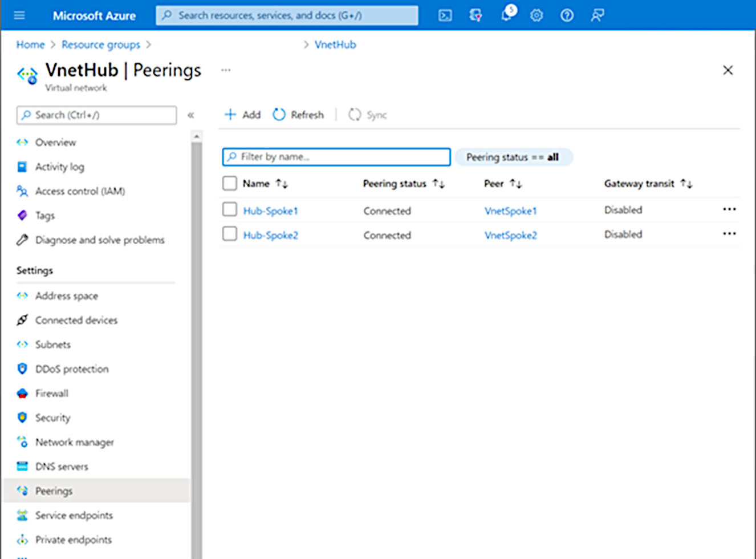Tick the select-all checkbox in header
The width and height of the screenshot is (756, 559).
coord(230,183)
